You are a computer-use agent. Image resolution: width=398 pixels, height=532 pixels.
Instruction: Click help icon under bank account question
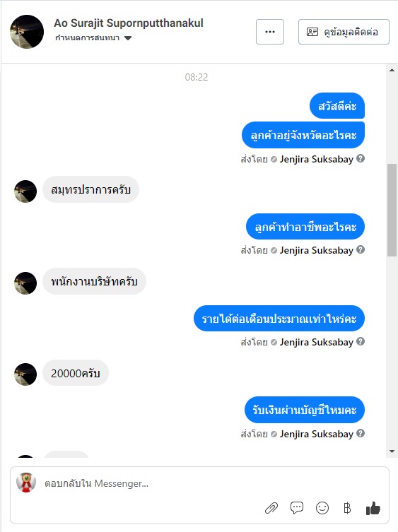pos(361,433)
